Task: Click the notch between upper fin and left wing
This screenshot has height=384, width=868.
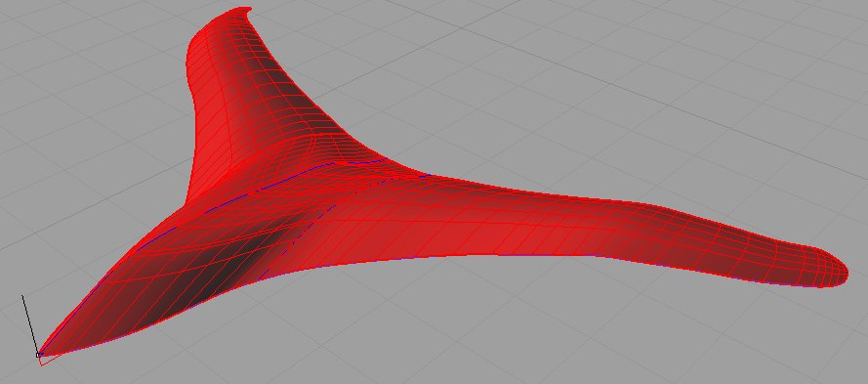Action: (x=186, y=205)
